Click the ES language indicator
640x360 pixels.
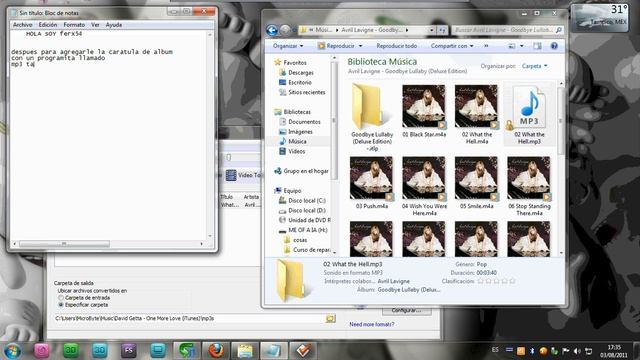(x=495, y=350)
